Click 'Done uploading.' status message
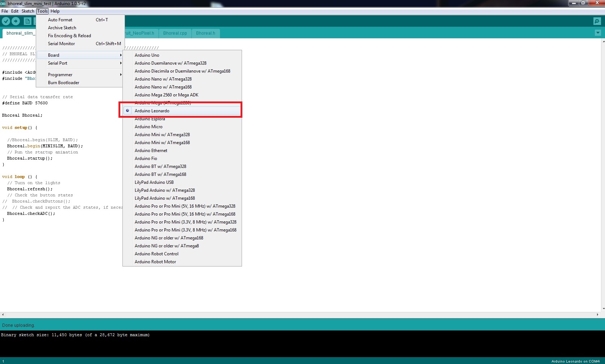 [18, 325]
